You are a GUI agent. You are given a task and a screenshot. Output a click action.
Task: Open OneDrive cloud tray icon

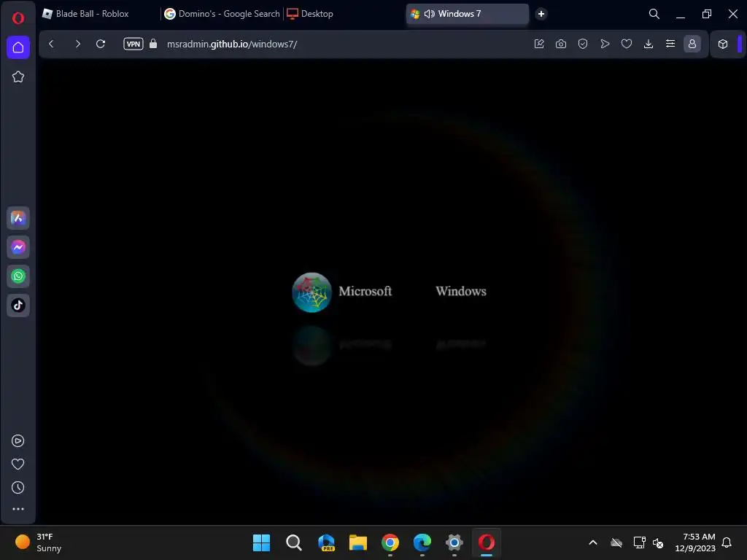[x=616, y=542]
